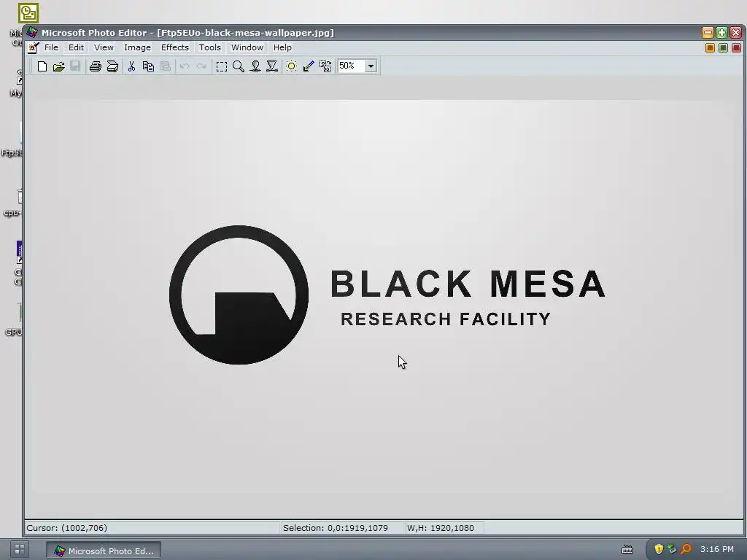Open the zoom percentage dropdown arrow

[x=371, y=66]
